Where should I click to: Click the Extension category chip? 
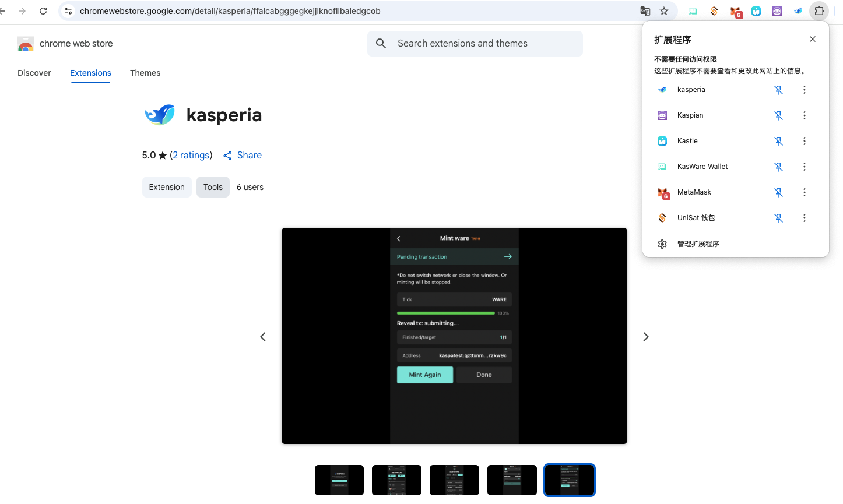167,187
